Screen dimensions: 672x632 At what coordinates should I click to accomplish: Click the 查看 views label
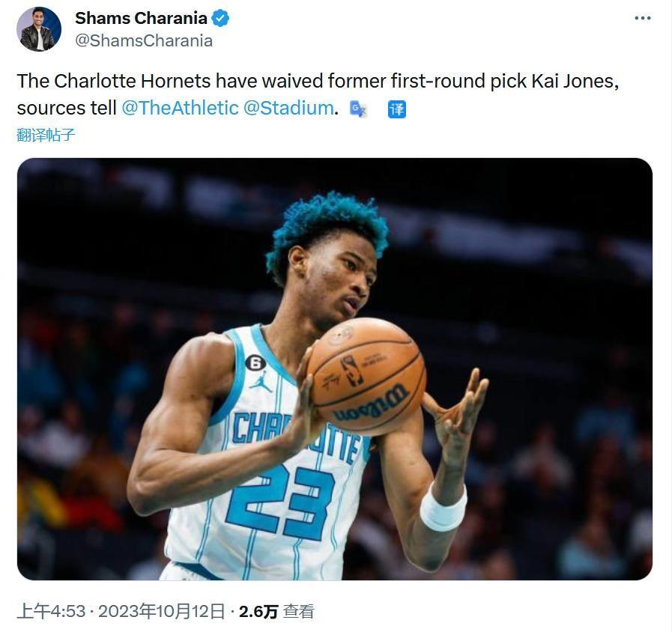click(299, 612)
